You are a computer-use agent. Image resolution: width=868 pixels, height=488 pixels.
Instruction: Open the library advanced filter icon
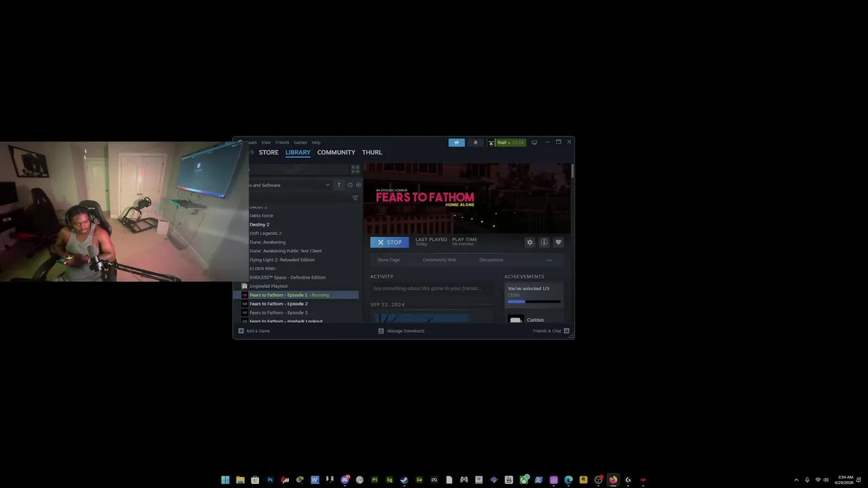[355, 198]
